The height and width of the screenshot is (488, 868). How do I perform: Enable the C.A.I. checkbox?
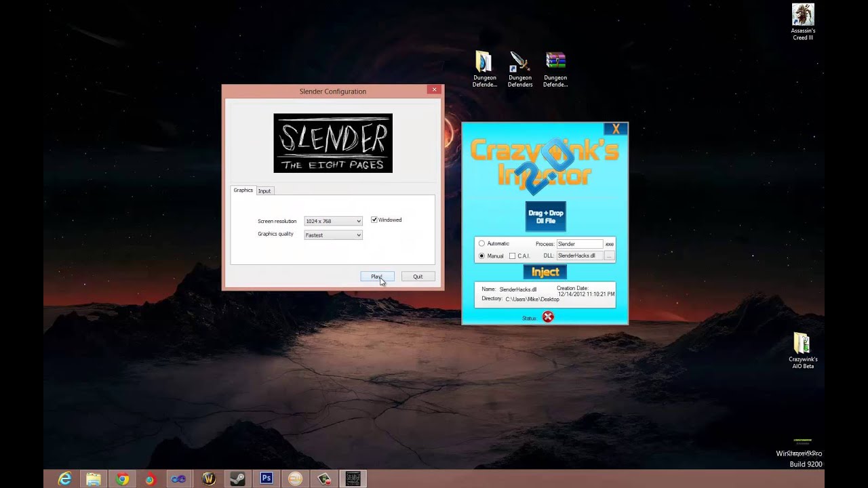(512, 256)
